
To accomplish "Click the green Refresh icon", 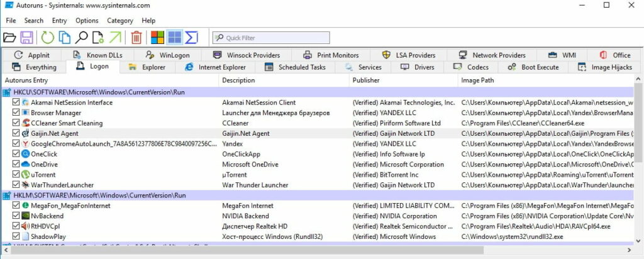I will [x=48, y=38].
